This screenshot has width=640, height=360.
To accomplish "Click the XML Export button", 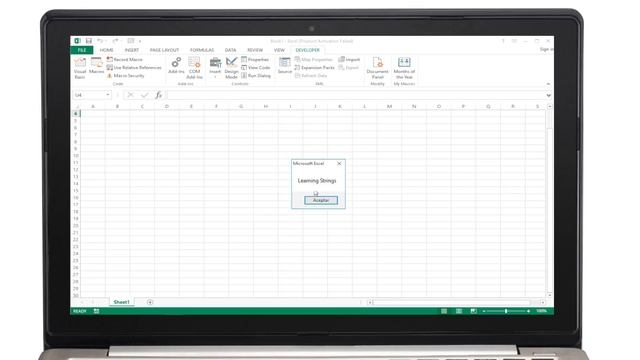I will click(x=349, y=68).
